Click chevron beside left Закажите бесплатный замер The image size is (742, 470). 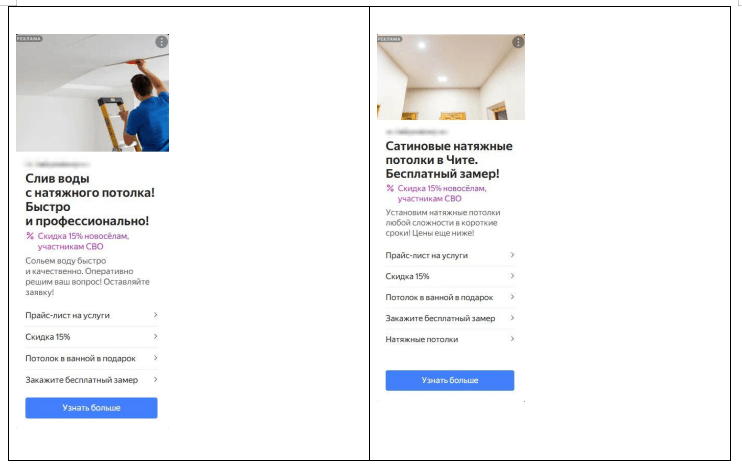[x=155, y=380]
